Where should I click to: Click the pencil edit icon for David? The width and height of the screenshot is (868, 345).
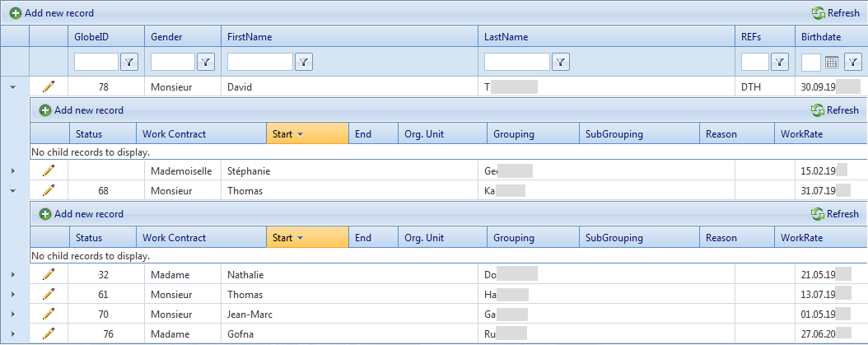pyautogui.click(x=49, y=86)
